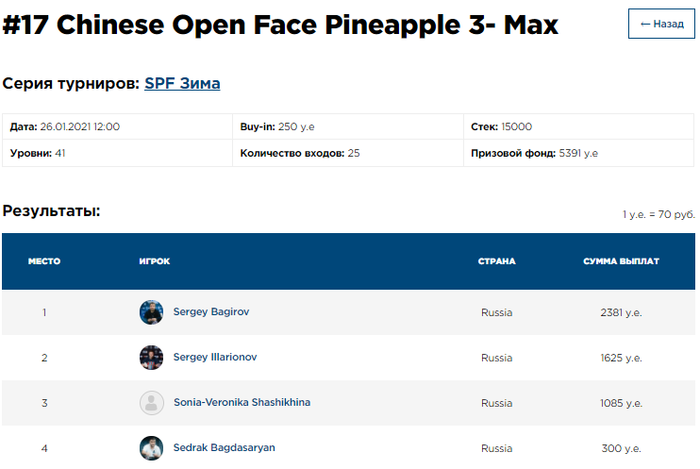This screenshot has width=700, height=469.
Task: Click the Buy-in 250 у.е cell
Action: click(348, 127)
